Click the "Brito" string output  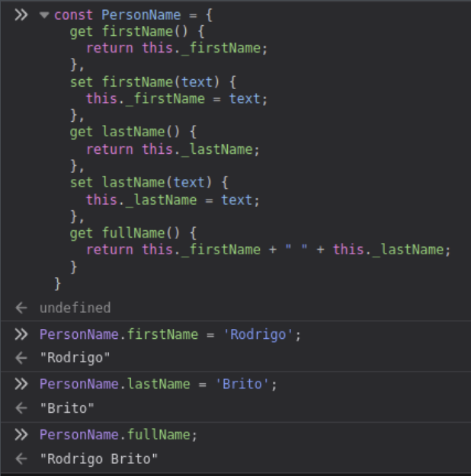pyautogui.click(x=67, y=409)
